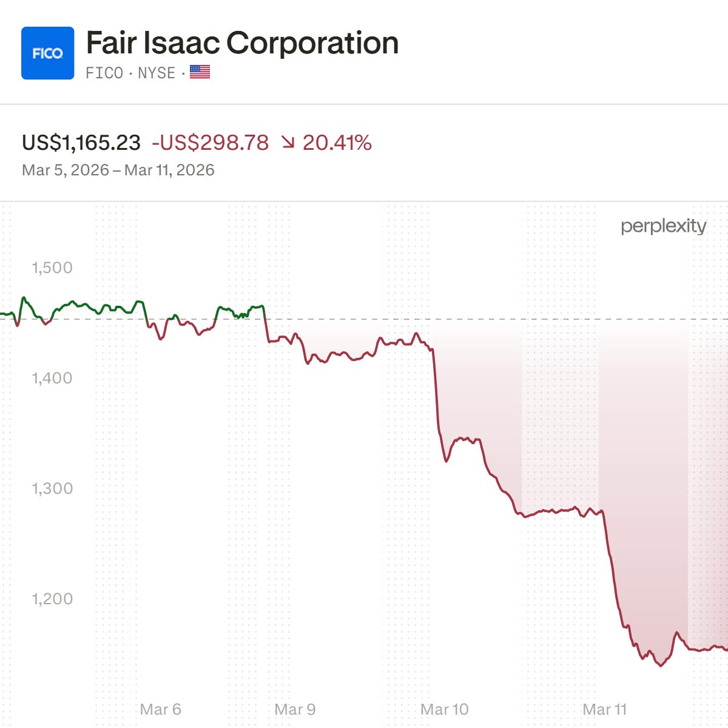The height and width of the screenshot is (728, 728).
Task: Click the blue FICO logo icon
Action: [47, 53]
